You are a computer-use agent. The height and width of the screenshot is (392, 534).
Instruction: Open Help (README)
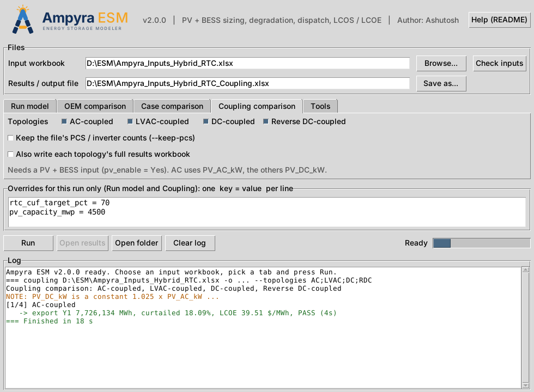coord(499,20)
